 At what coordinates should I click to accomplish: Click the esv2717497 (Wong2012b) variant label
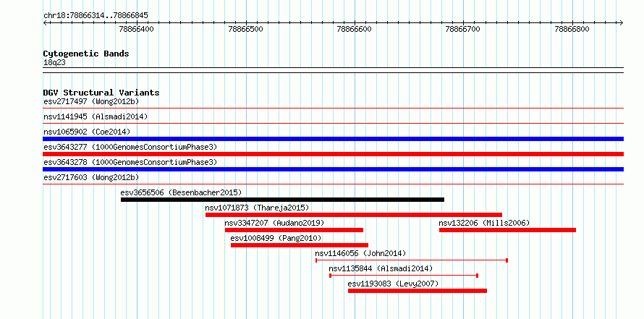click(x=91, y=101)
